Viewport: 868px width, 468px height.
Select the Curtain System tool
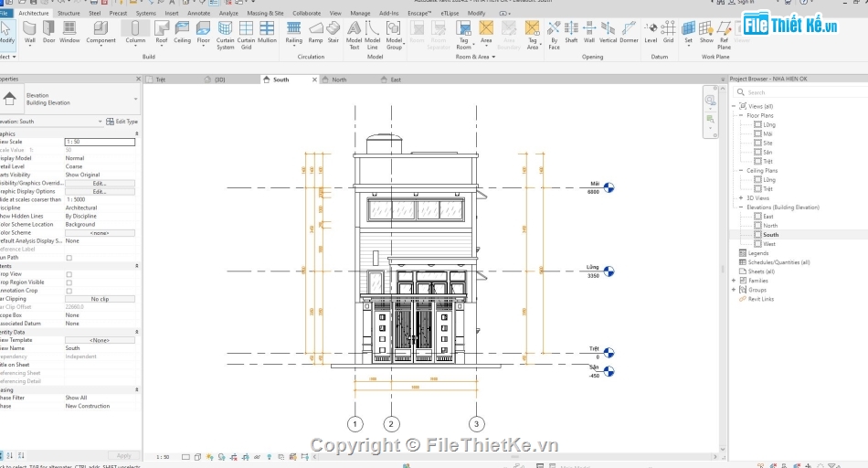coord(225,36)
